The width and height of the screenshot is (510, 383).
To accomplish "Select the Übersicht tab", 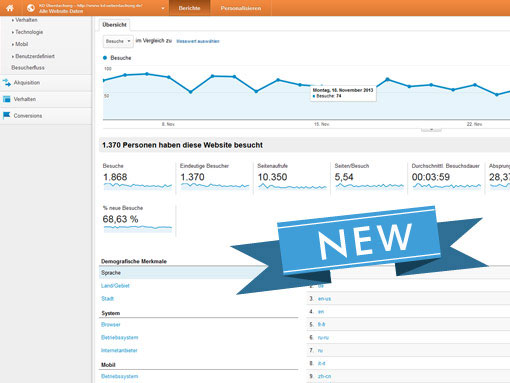I will (114, 25).
